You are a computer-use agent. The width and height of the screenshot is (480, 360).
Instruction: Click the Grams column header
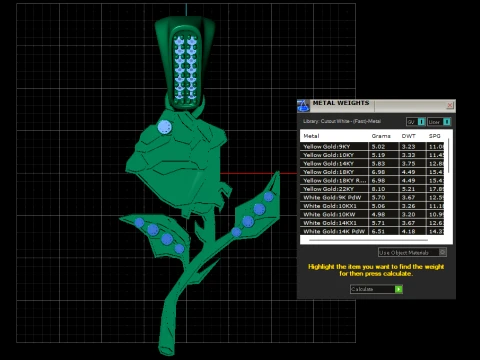tap(381, 136)
